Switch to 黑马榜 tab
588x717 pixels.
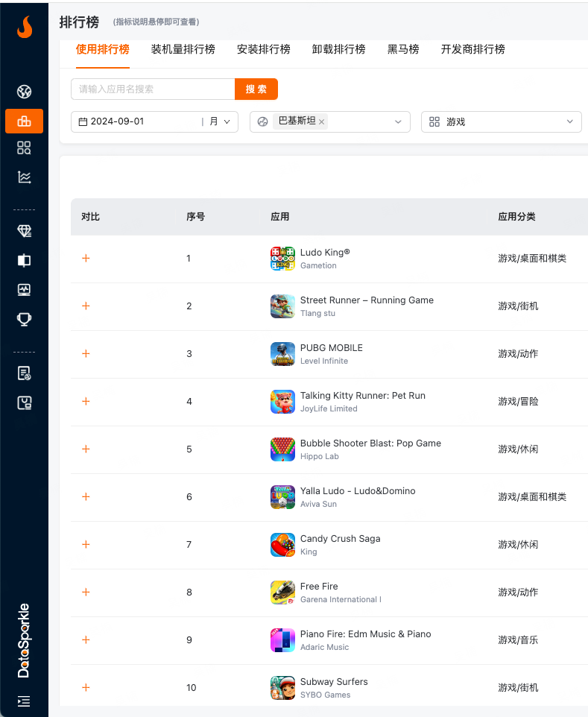pyautogui.click(x=403, y=49)
